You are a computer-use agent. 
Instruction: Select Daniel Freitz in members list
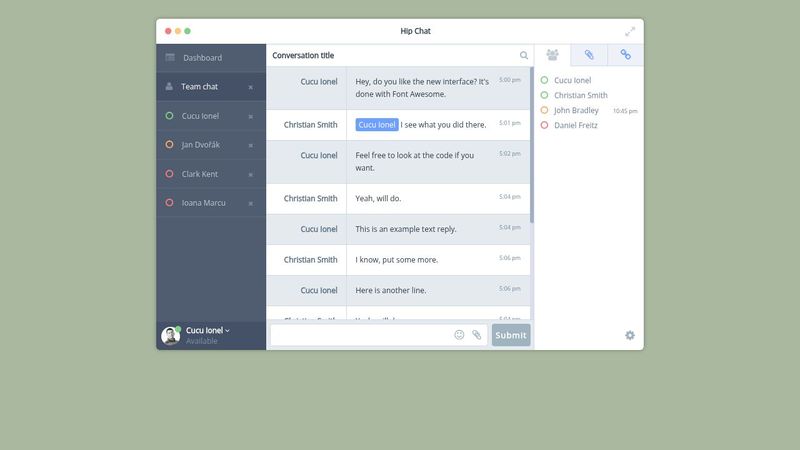576,125
